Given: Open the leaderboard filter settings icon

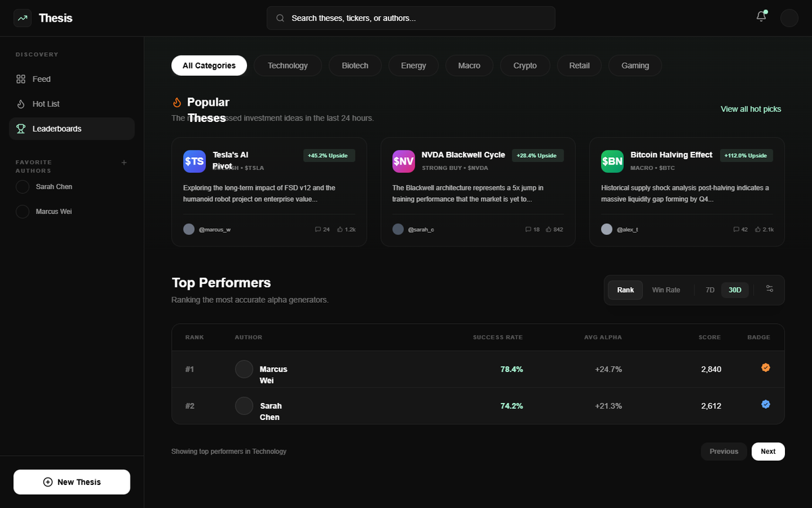Looking at the screenshot, I should click(x=769, y=289).
